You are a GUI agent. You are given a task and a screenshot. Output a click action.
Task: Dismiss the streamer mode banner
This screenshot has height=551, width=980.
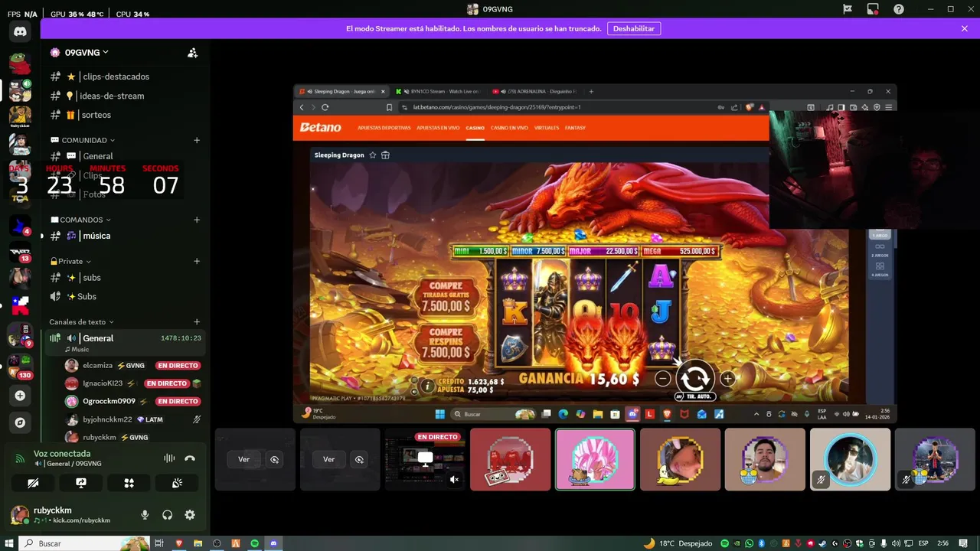(965, 28)
